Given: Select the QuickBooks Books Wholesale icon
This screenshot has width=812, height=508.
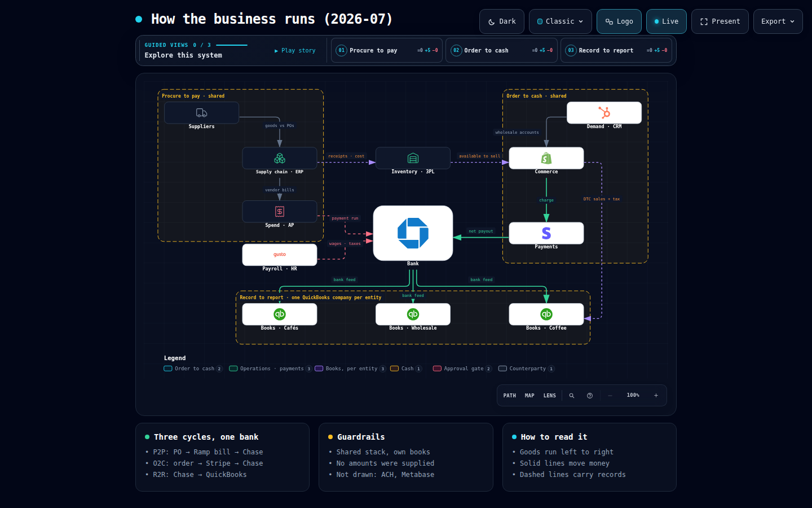Looking at the screenshot, I should (413, 314).
